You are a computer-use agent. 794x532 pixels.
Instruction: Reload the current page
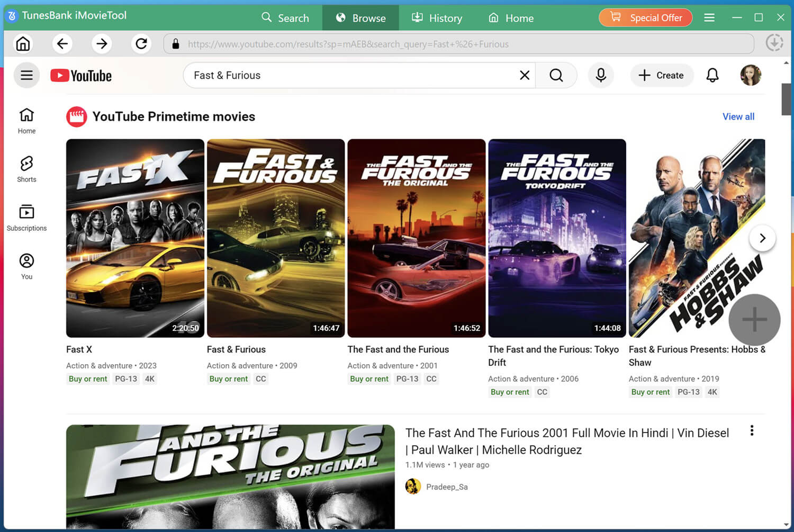click(x=141, y=43)
